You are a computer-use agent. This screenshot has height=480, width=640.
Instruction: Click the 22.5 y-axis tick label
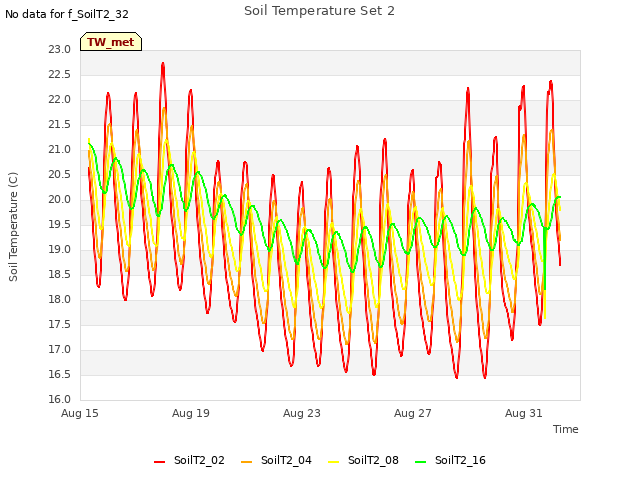point(60,75)
